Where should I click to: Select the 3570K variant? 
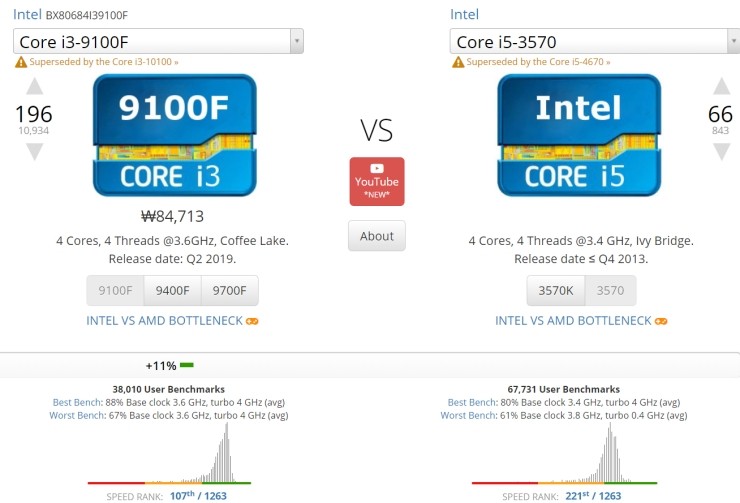554,291
